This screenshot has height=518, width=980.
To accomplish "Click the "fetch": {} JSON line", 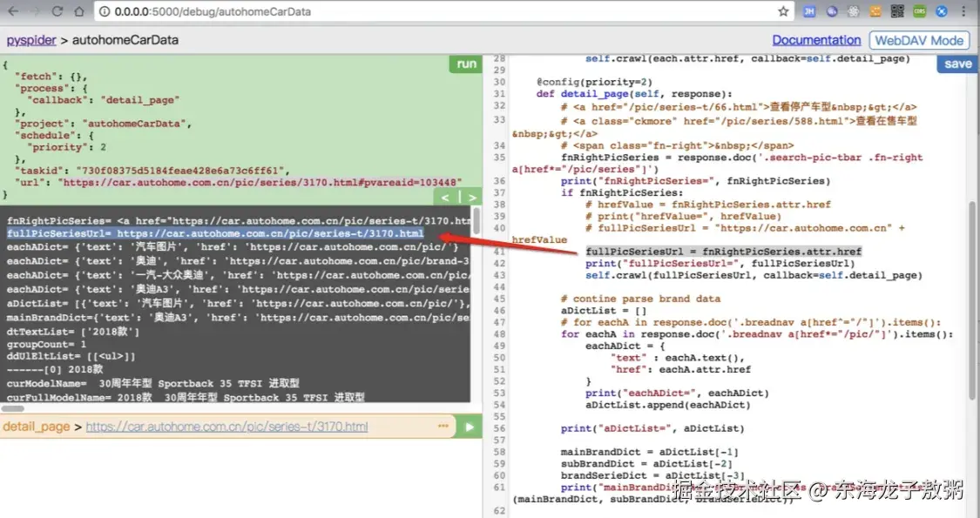I will pos(51,77).
